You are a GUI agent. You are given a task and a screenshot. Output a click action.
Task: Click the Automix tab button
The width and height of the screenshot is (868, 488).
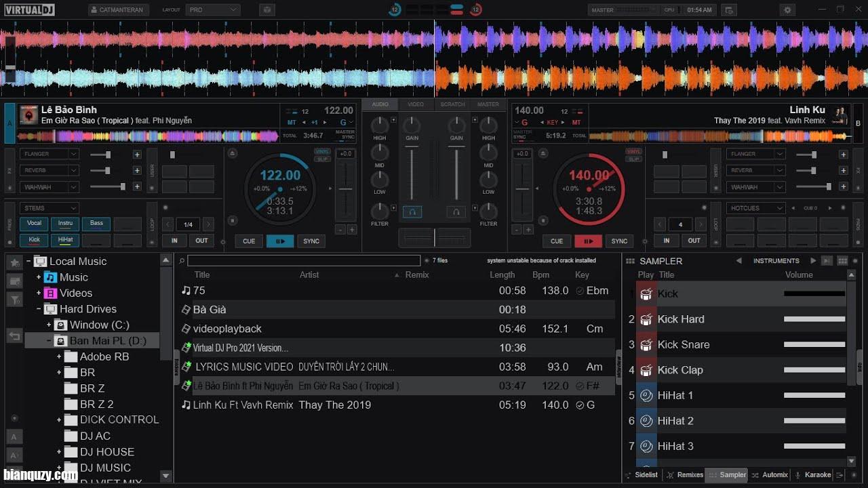[770, 475]
